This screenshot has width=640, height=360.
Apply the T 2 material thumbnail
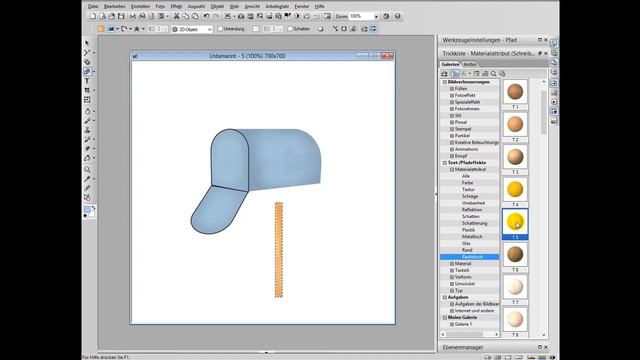(x=515, y=124)
